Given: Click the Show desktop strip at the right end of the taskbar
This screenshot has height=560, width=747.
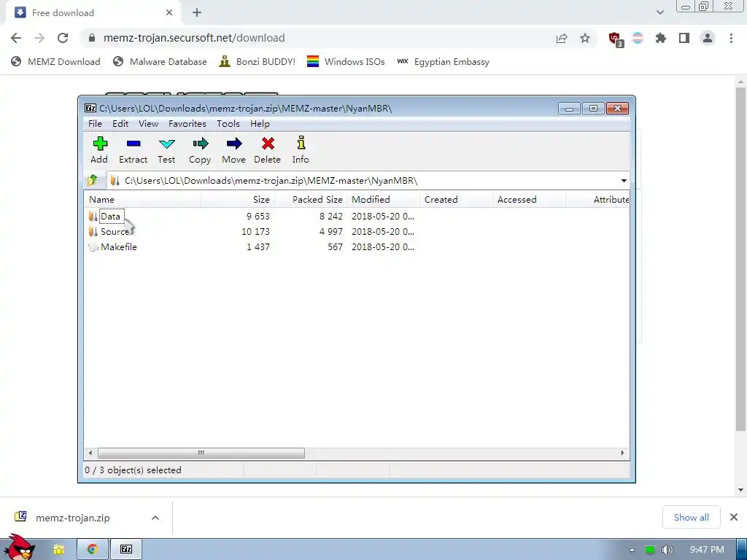Looking at the screenshot, I should pyautogui.click(x=741, y=550).
